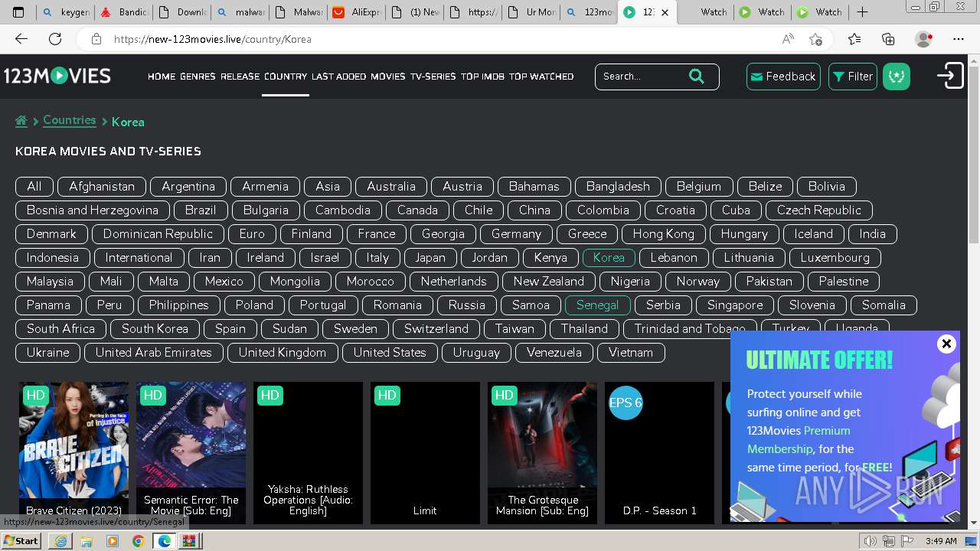Open Limit movie card

click(x=425, y=453)
